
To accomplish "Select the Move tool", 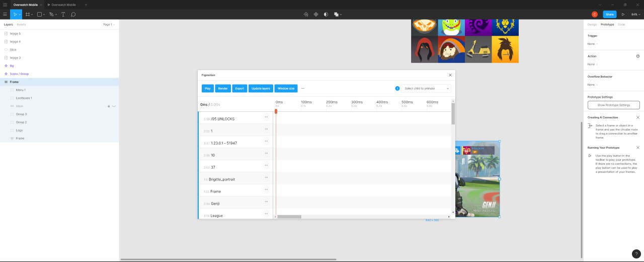I will coord(15,15).
